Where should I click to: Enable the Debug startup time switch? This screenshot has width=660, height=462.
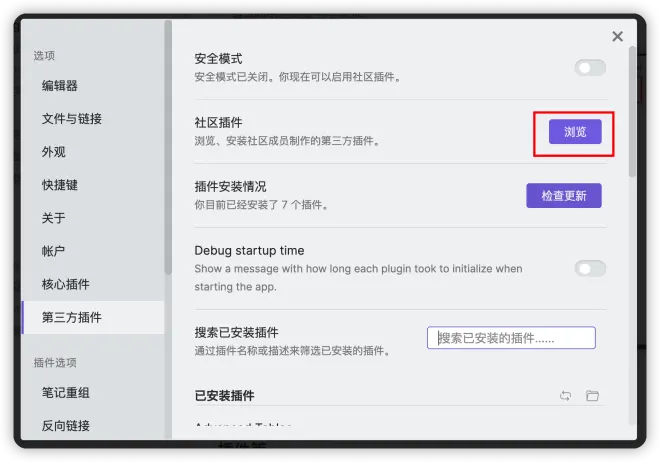(590, 268)
